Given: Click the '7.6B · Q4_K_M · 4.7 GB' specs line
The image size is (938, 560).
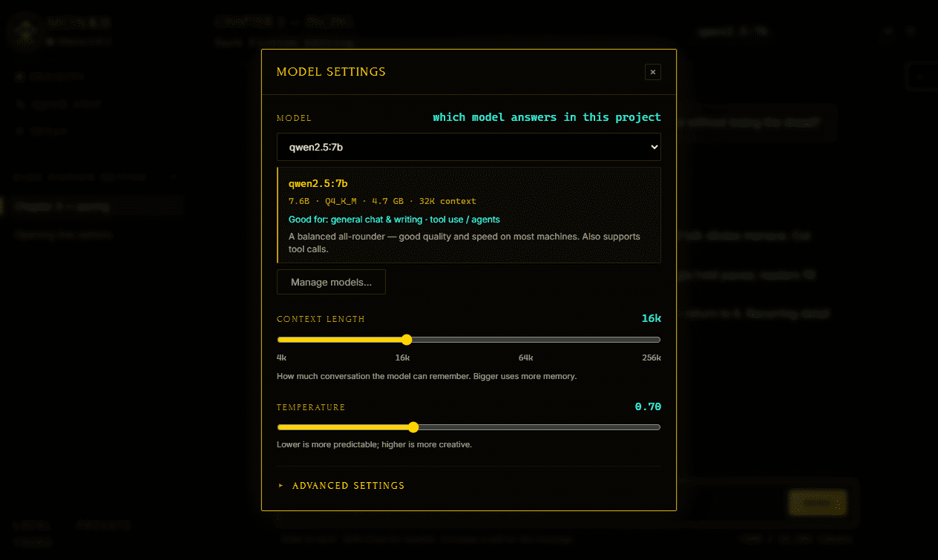Looking at the screenshot, I should click(382, 201).
